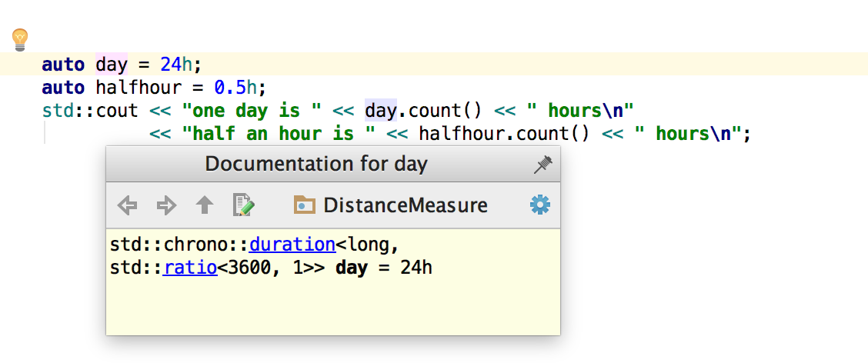Click halfhour.count() call
Image resolution: width=868 pixels, height=363 pixels.
pos(504,134)
